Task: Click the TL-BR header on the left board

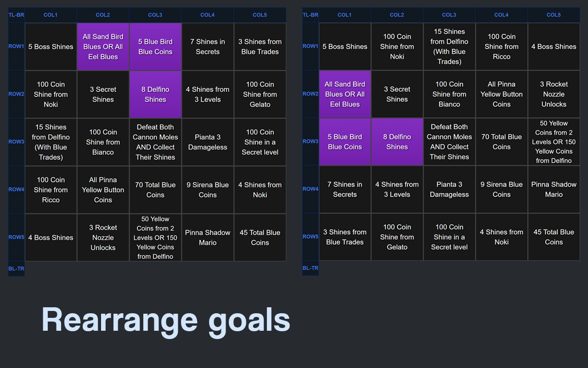Action: 16,15
